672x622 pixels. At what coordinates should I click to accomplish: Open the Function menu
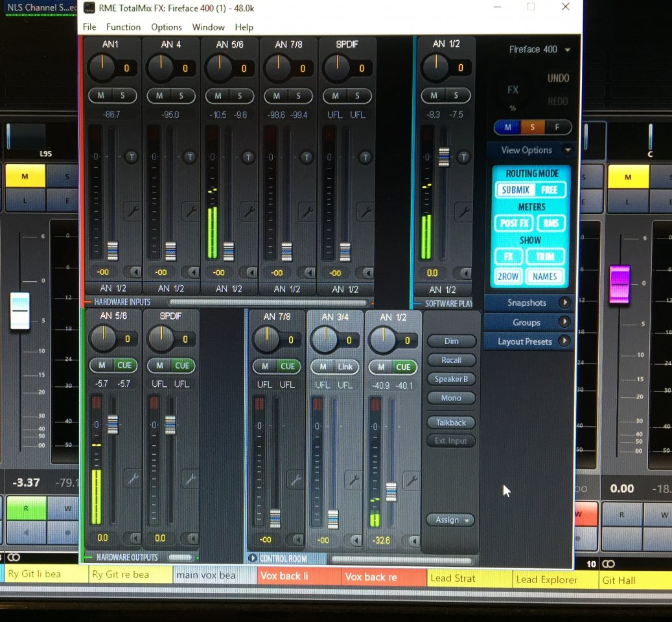(123, 27)
